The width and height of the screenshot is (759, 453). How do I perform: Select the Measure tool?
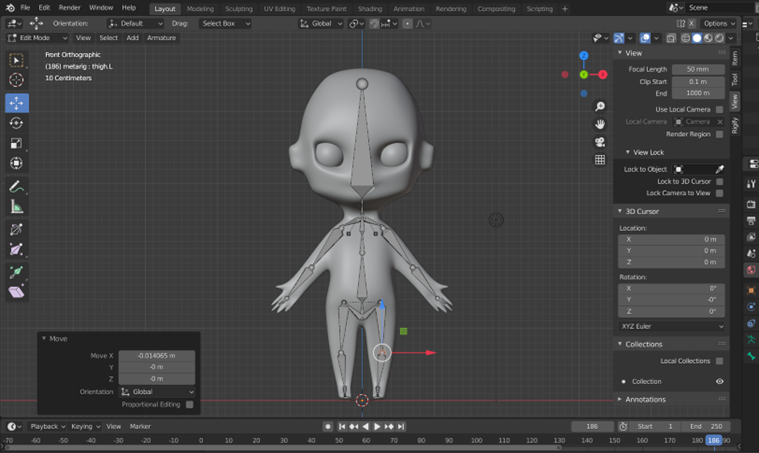pyautogui.click(x=16, y=207)
